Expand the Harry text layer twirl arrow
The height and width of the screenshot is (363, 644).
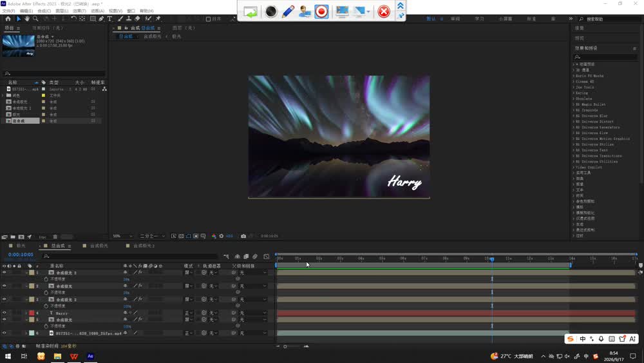[x=26, y=313]
